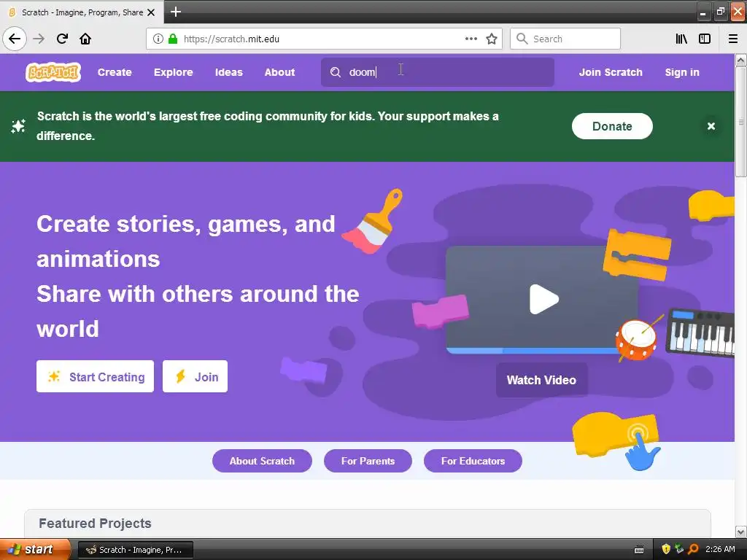The height and width of the screenshot is (560, 747).
Task: Click the sparkle icon in the donation banner
Action: pos(18,126)
